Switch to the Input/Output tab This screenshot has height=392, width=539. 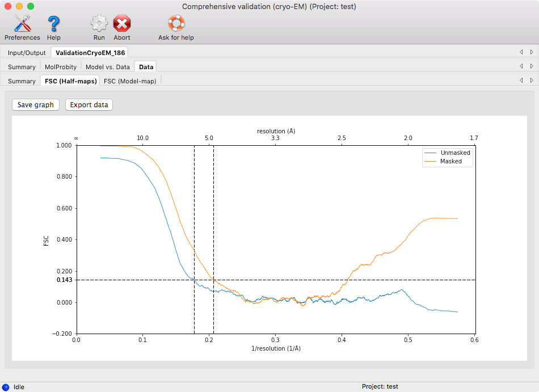click(27, 53)
